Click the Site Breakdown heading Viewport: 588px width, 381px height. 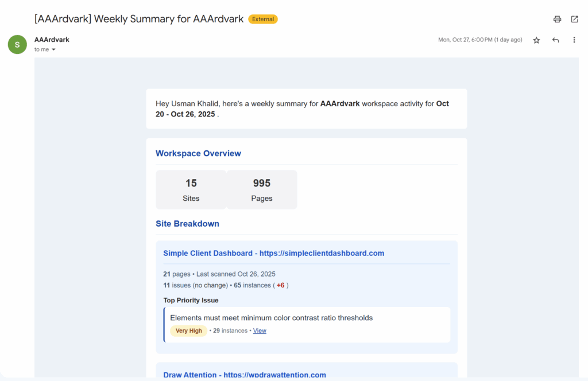pyautogui.click(x=187, y=224)
